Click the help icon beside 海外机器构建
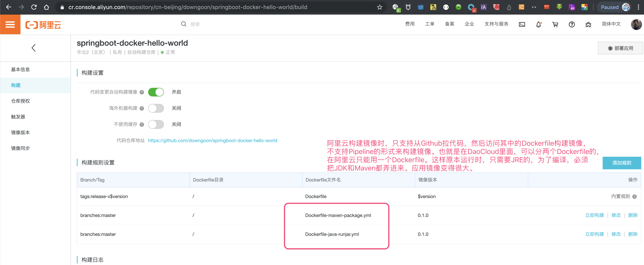644x265 pixels. tap(142, 108)
